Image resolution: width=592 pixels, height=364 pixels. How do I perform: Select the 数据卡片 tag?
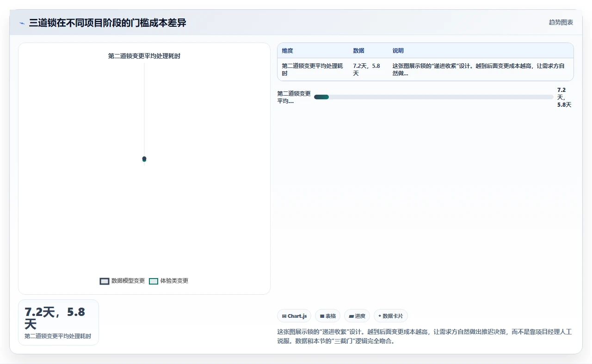click(391, 316)
